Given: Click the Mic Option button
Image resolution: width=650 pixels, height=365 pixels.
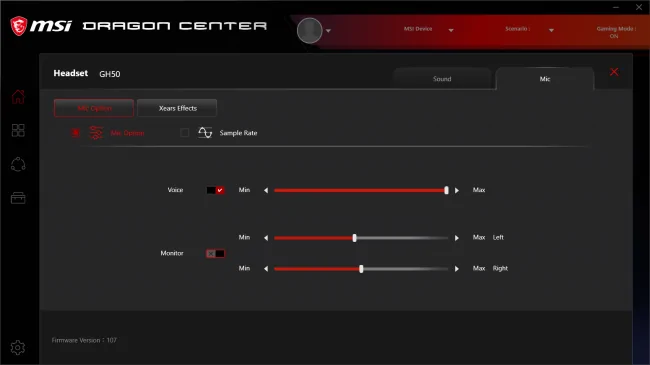Looking at the screenshot, I should [x=94, y=108].
